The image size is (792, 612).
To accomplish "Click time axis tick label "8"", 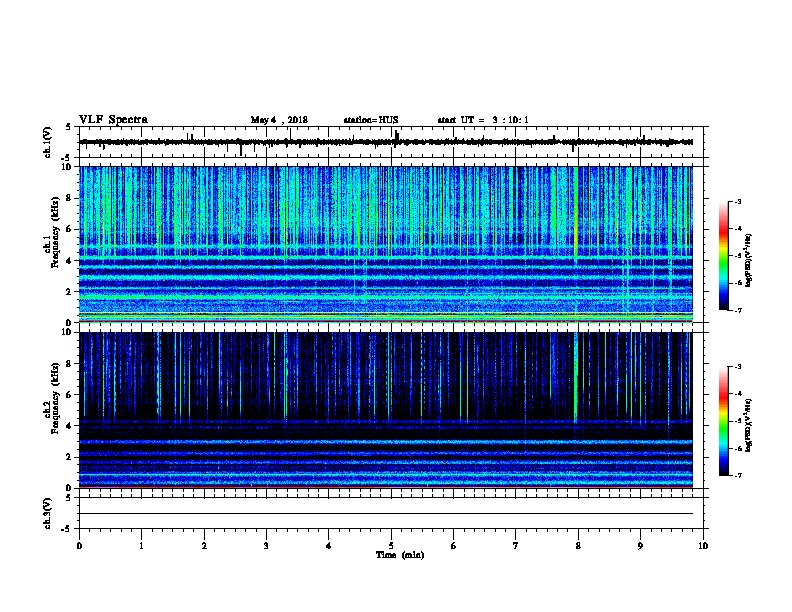I will point(578,546).
